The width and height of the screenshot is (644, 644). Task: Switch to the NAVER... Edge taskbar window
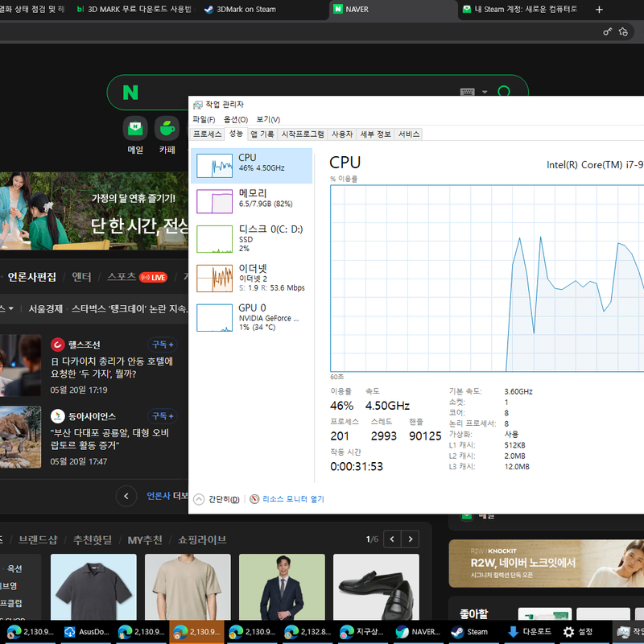[418, 632]
